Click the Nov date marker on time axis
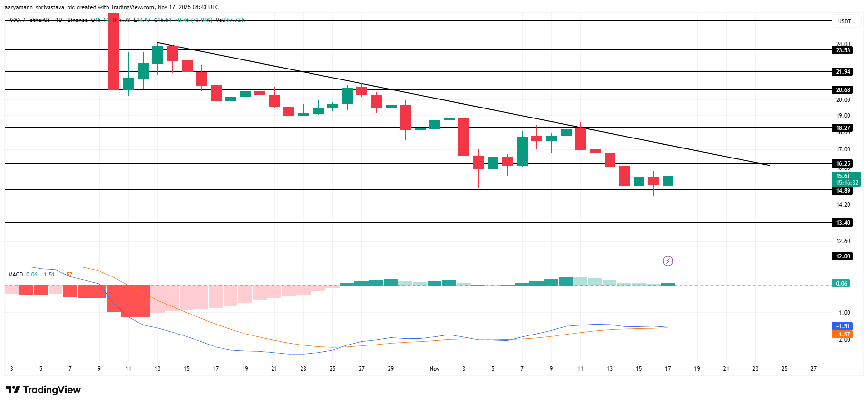 [435, 369]
